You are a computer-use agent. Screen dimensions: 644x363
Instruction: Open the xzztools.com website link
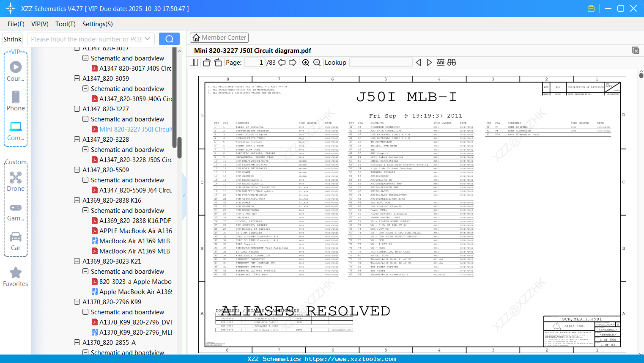click(350, 359)
